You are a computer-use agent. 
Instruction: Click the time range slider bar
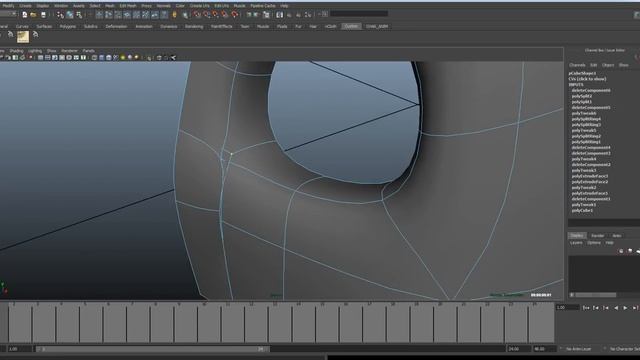pos(152,349)
